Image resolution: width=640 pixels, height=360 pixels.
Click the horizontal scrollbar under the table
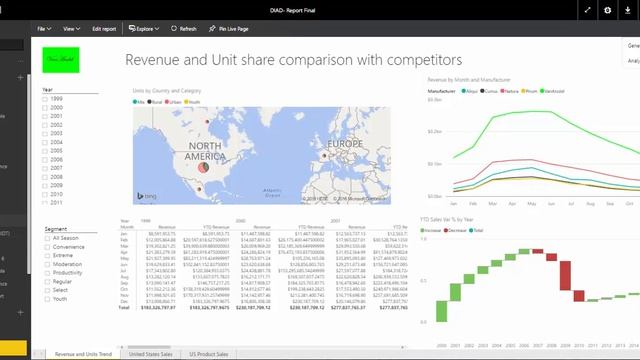click(x=149, y=347)
